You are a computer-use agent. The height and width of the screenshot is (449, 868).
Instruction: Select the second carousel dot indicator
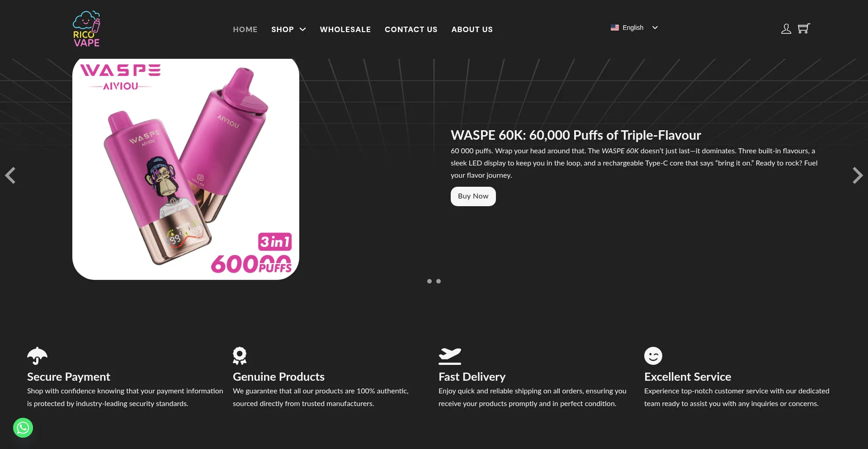click(x=439, y=281)
